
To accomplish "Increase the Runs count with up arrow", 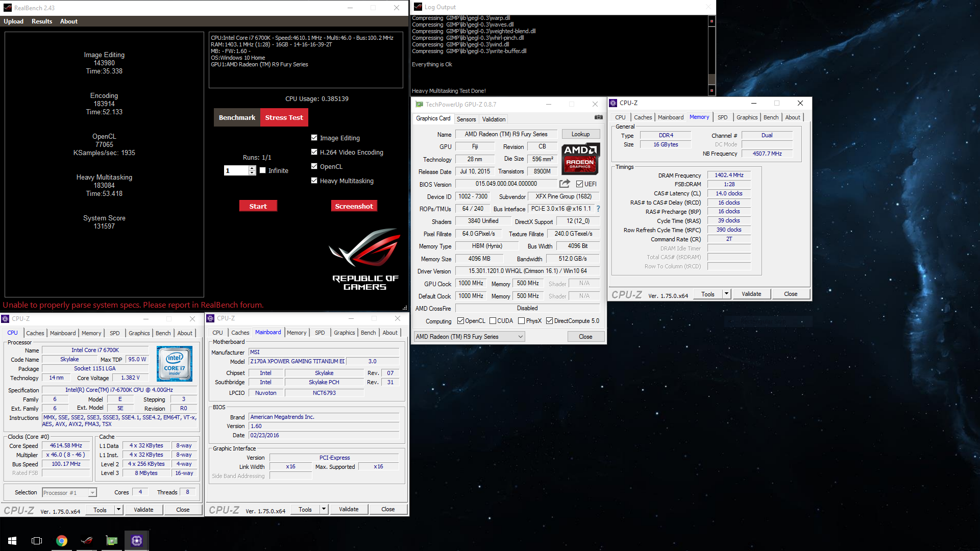I will pyautogui.click(x=252, y=168).
